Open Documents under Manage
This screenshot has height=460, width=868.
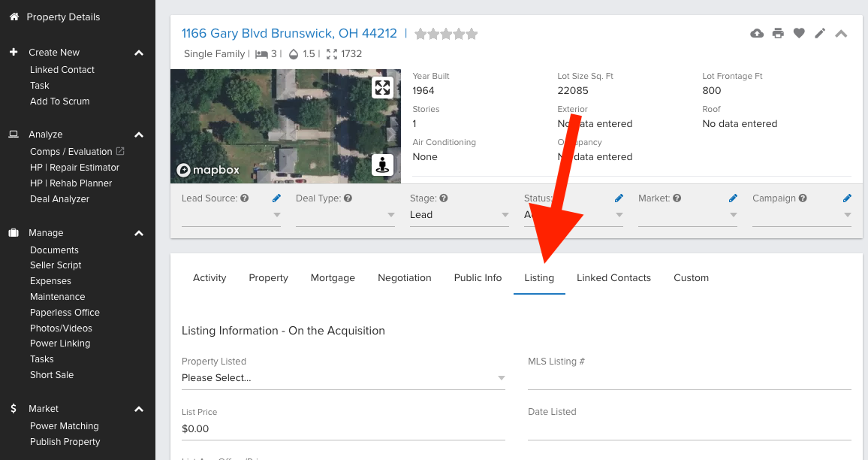coord(54,250)
